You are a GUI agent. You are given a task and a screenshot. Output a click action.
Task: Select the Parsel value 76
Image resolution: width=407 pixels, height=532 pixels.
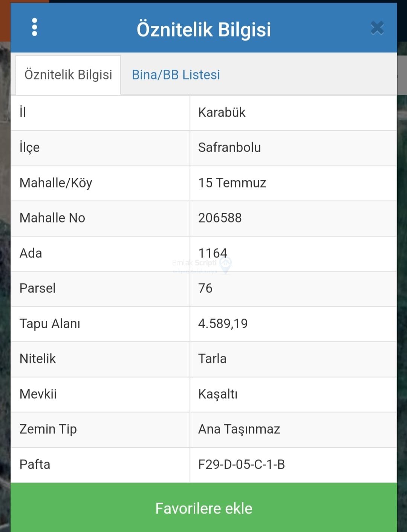click(x=205, y=288)
